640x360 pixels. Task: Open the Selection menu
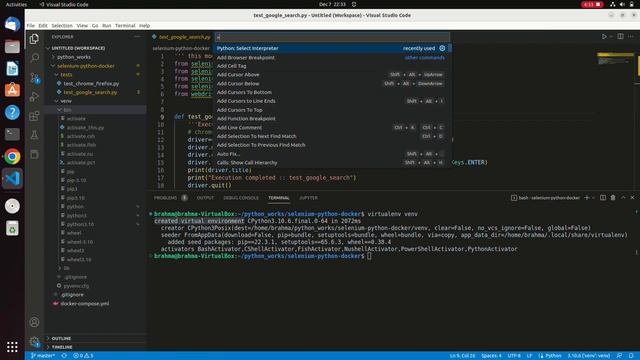tap(62, 25)
